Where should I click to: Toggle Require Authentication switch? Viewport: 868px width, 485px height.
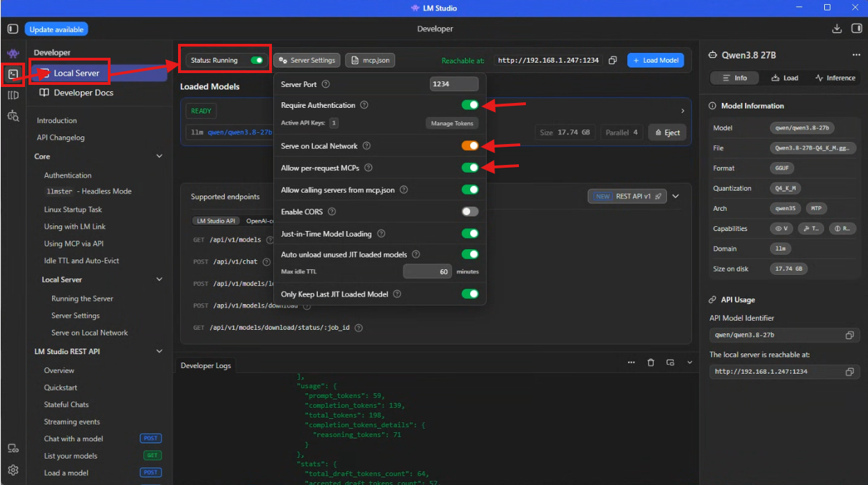point(470,105)
